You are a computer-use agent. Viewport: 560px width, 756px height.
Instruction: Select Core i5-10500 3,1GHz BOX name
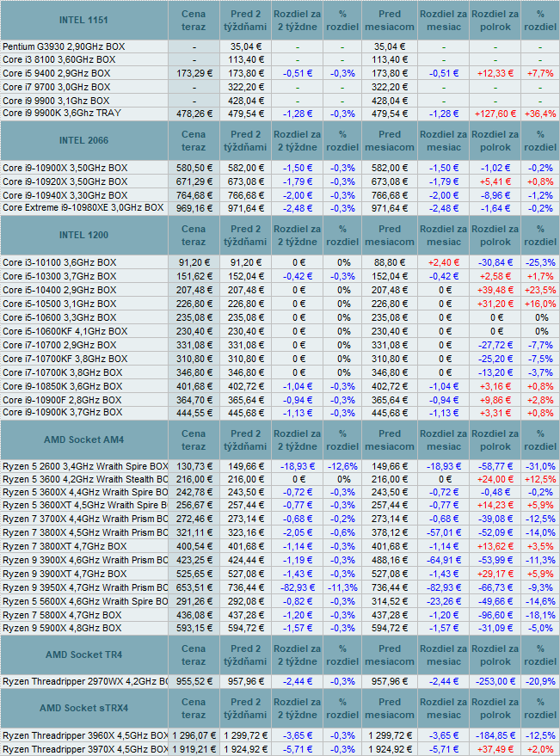pyautogui.click(x=59, y=304)
